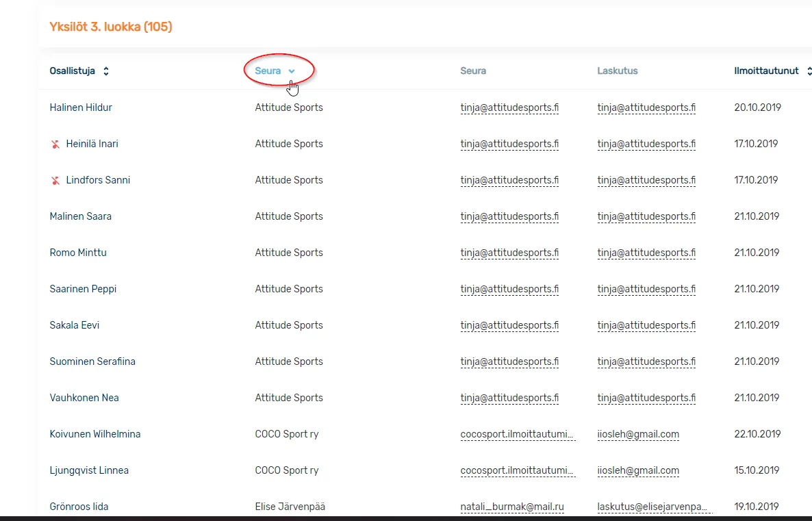The height and width of the screenshot is (521, 812).
Task: Select participant name Heinilä Inari
Action: point(92,144)
